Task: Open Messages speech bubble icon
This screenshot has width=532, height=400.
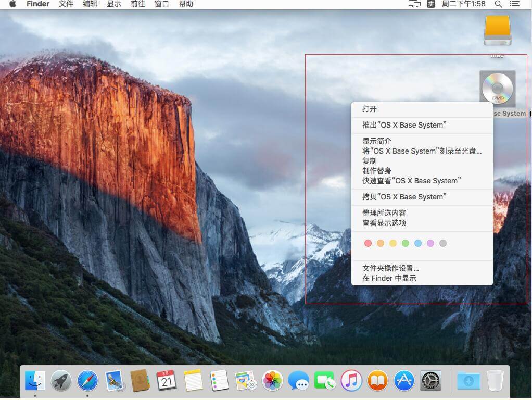Action: [299, 380]
